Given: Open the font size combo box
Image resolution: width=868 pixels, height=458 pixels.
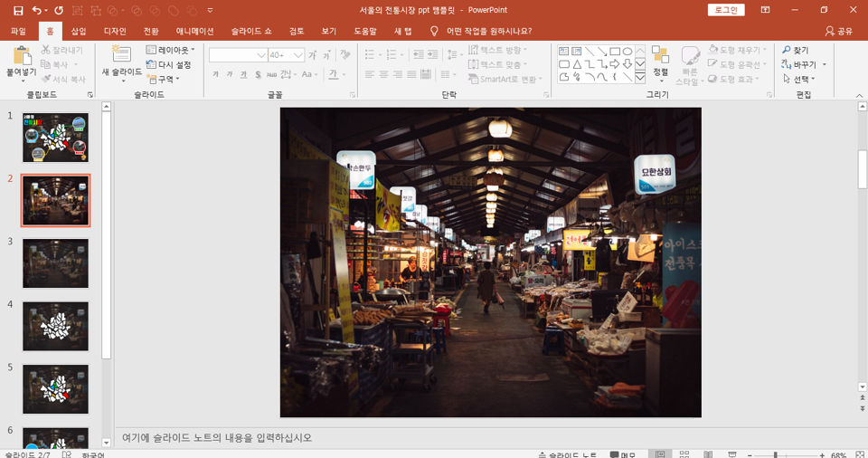Looking at the screenshot, I should pyautogui.click(x=287, y=55).
